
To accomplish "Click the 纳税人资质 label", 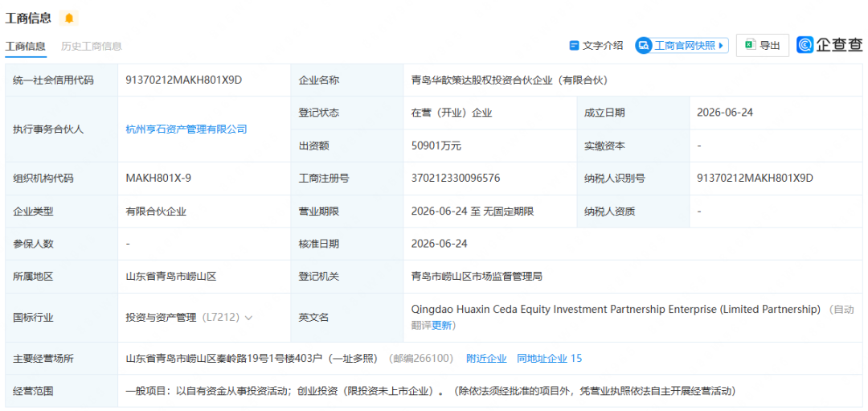I will (609, 211).
